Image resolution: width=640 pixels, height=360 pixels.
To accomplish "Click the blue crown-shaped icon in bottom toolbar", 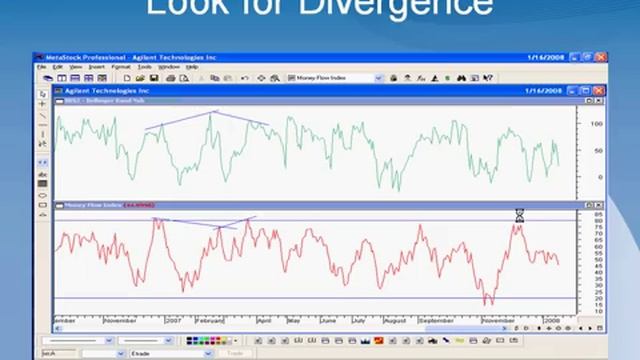I will click(365, 340).
